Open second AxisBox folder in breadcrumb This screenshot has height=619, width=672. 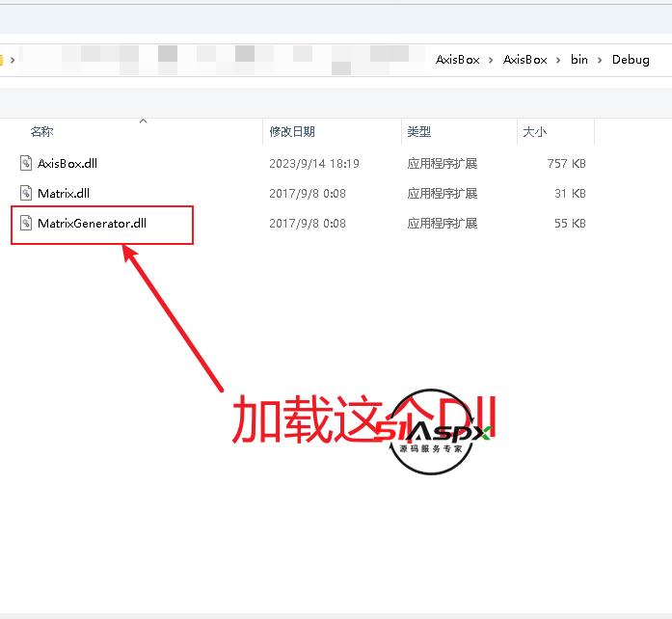click(x=525, y=60)
